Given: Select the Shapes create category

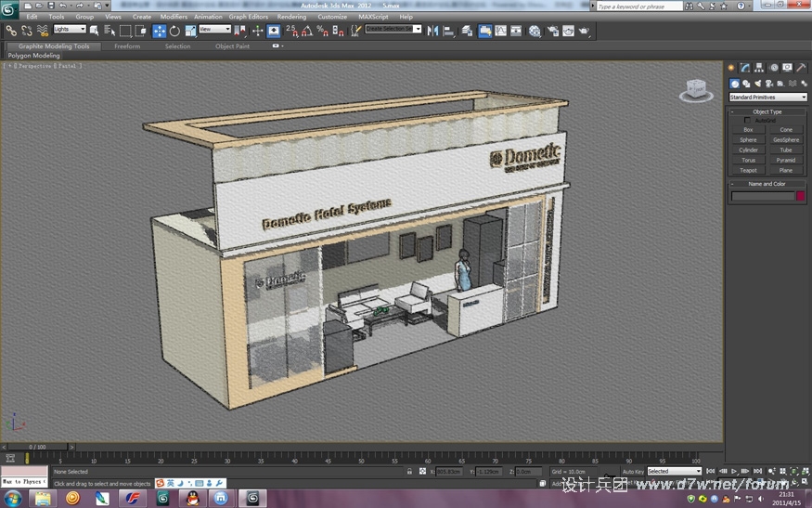Looking at the screenshot, I should 746,84.
